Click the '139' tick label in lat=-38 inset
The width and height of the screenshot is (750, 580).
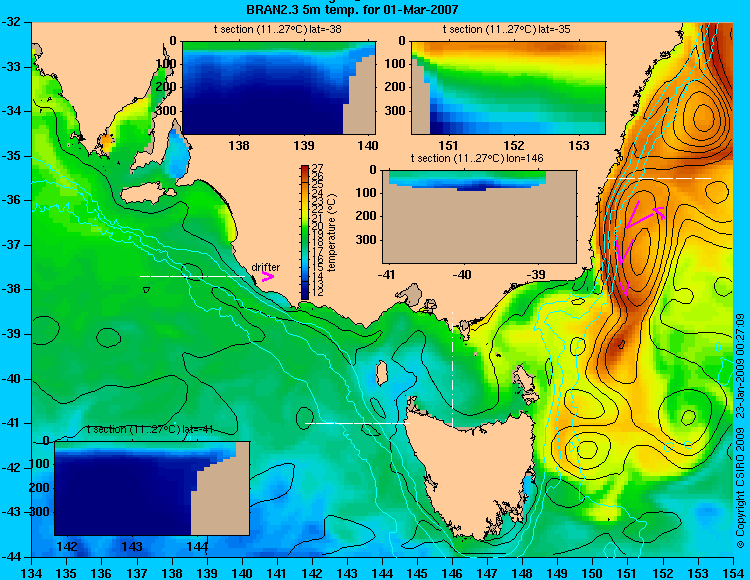[304, 146]
